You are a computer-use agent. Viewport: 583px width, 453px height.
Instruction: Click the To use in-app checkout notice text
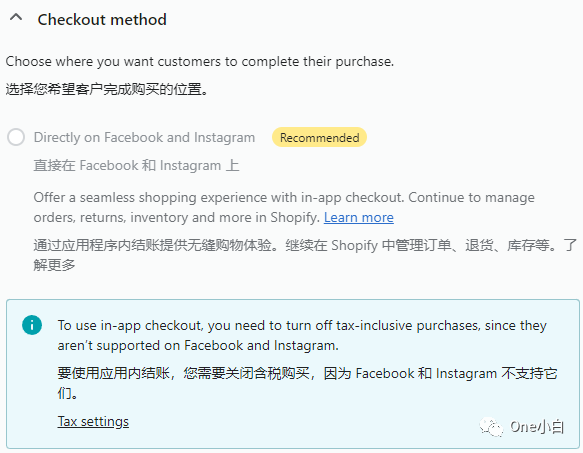pos(302,335)
